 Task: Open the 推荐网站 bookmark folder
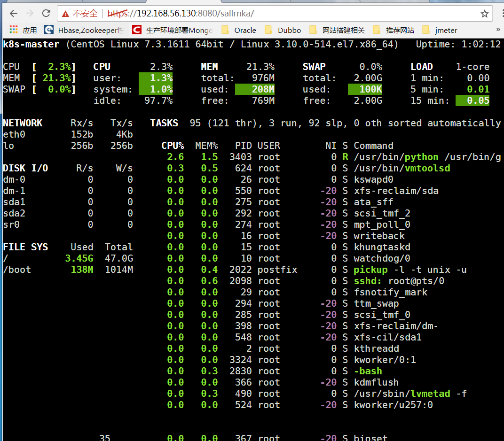(394, 30)
